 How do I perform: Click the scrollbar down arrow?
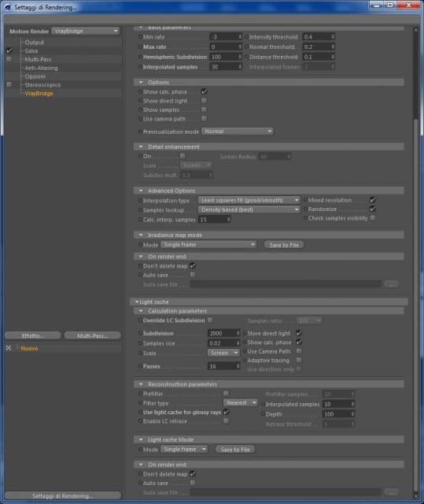tap(415, 495)
